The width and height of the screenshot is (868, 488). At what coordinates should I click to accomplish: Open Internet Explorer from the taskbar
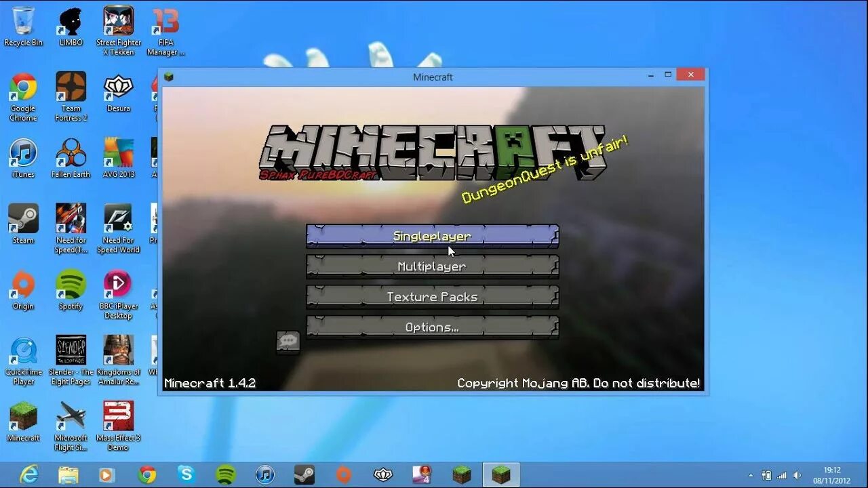(x=29, y=474)
